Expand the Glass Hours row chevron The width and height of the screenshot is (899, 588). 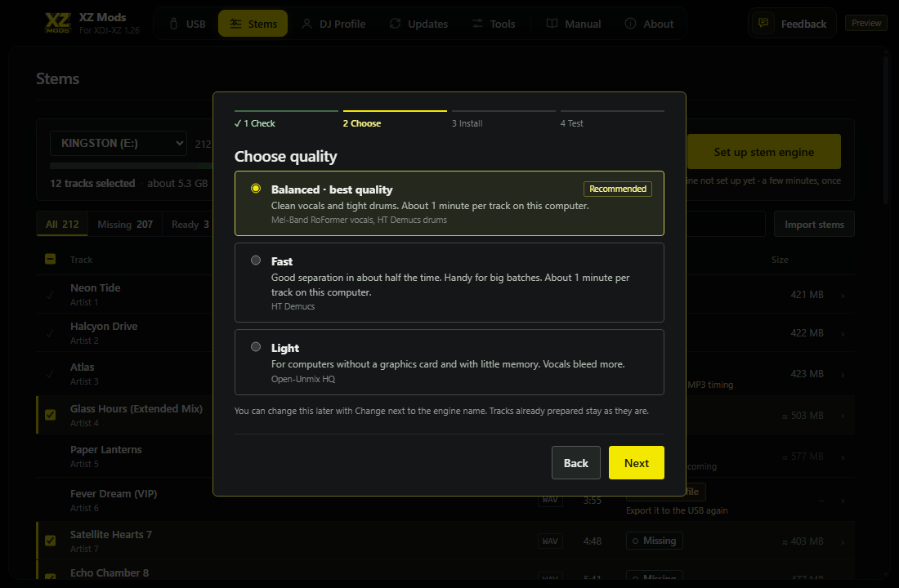tap(843, 416)
